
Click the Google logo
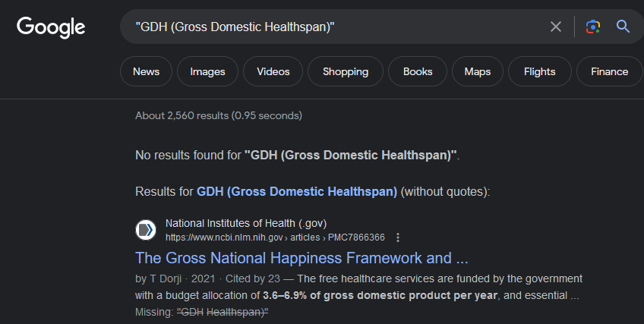[51, 27]
